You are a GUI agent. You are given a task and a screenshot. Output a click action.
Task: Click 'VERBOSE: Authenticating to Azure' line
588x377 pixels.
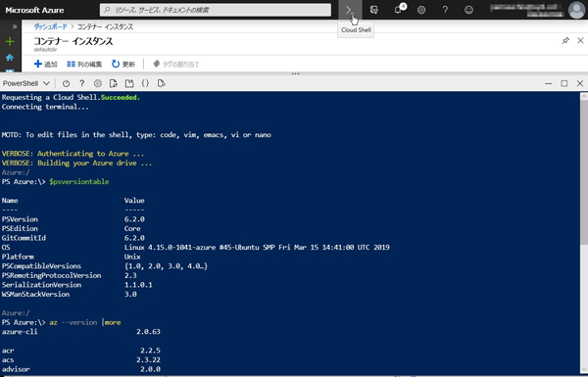click(73, 154)
